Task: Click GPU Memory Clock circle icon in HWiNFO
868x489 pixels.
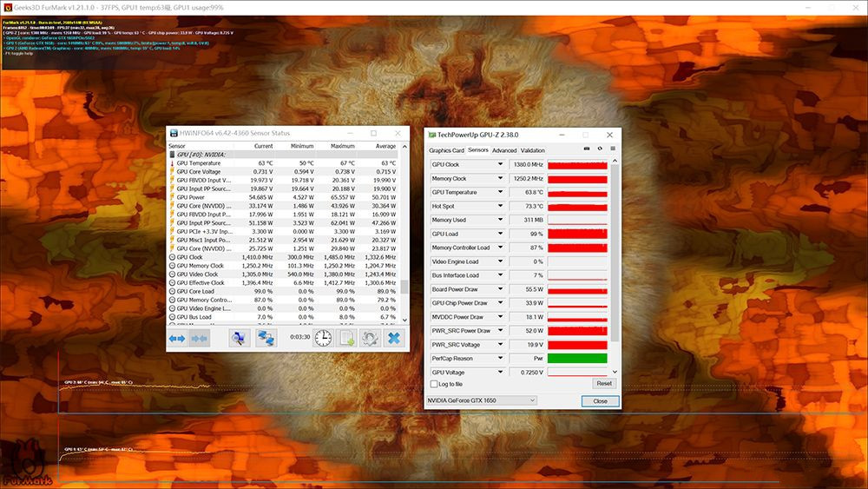Action: [172, 266]
